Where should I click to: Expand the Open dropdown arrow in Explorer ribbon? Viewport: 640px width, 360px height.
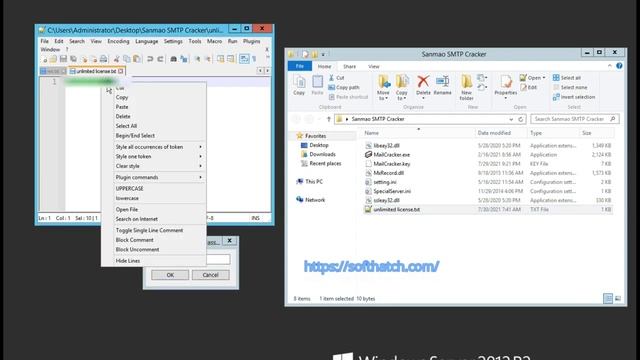click(x=544, y=78)
